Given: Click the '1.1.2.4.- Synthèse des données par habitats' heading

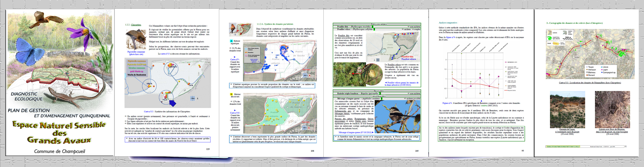Looking at the screenshot, I should 275,24.
